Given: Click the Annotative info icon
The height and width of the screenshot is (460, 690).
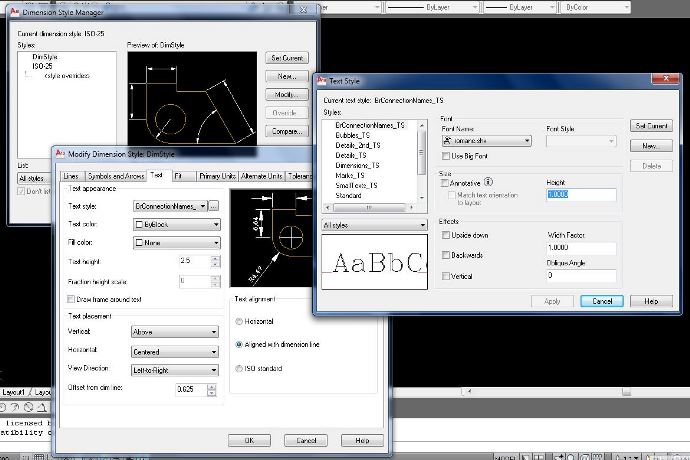Looking at the screenshot, I should pos(489,182).
